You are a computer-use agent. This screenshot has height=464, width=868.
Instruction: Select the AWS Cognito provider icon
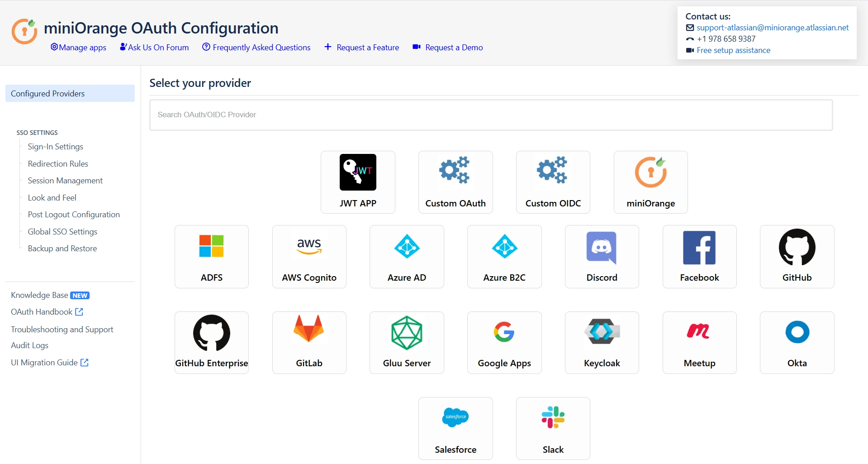pyautogui.click(x=309, y=247)
